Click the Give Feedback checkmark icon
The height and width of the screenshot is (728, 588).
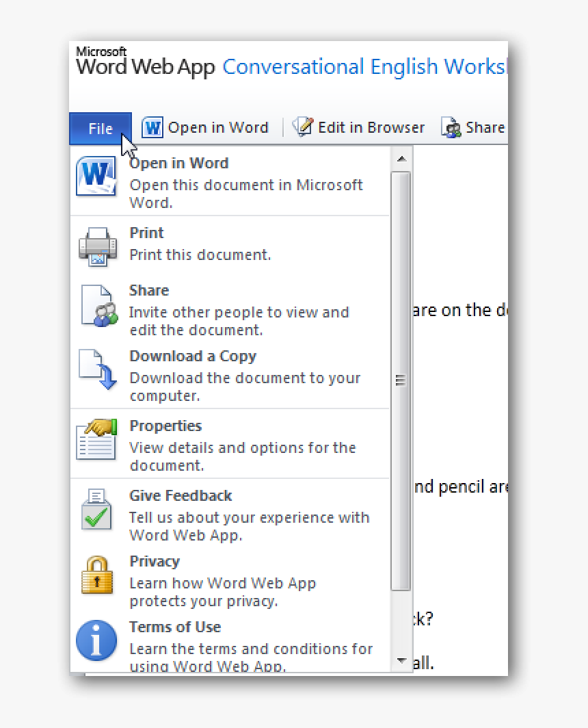click(x=96, y=509)
